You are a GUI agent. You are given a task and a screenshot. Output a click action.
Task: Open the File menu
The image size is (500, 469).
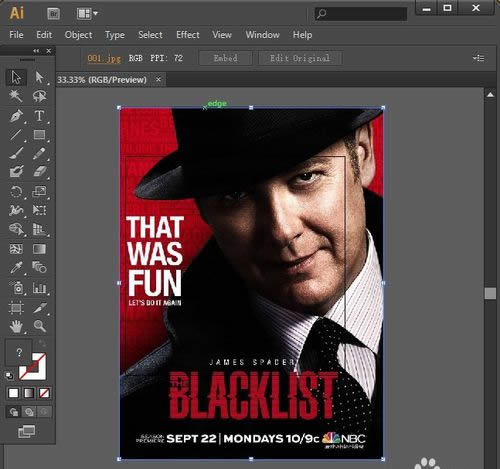(x=16, y=35)
